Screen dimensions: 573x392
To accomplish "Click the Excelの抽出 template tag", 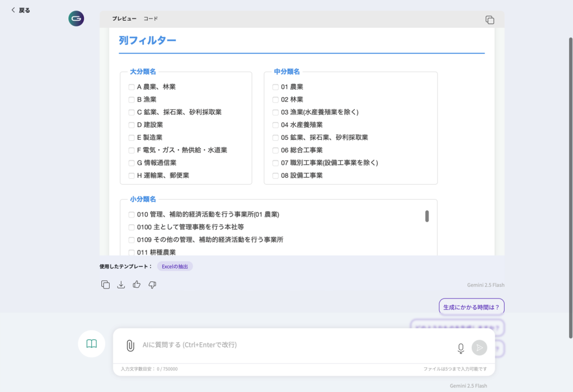I will pos(175,266).
